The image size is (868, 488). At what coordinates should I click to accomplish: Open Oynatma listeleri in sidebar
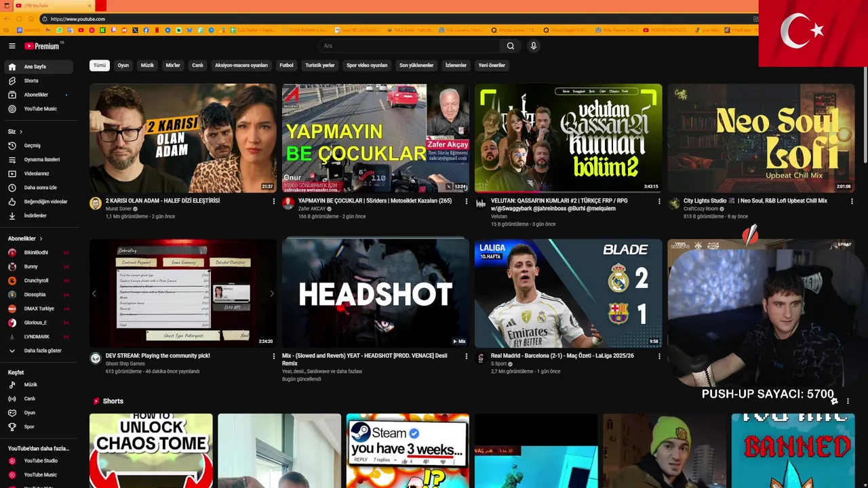[x=40, y=160]
